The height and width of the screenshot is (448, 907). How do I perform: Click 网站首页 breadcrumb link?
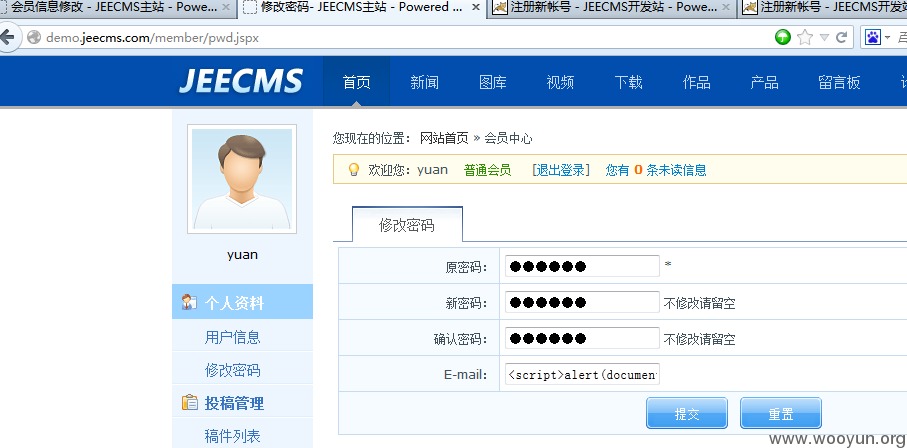coord(444,138)
